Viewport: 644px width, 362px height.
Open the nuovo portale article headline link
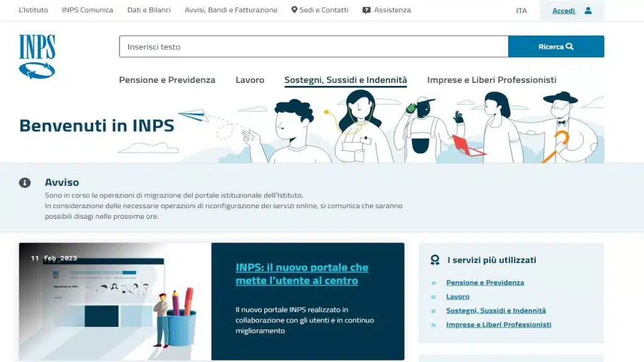coord(302,274)
